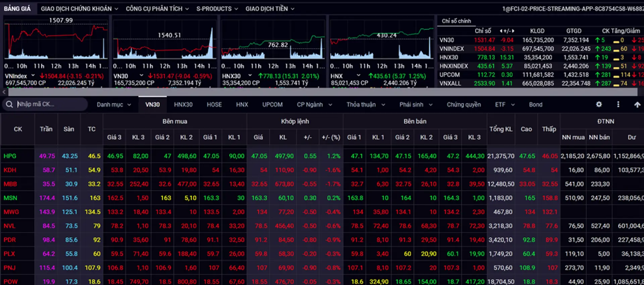
Task: Switch to the HOSE tab
Action: coord(214,105)
